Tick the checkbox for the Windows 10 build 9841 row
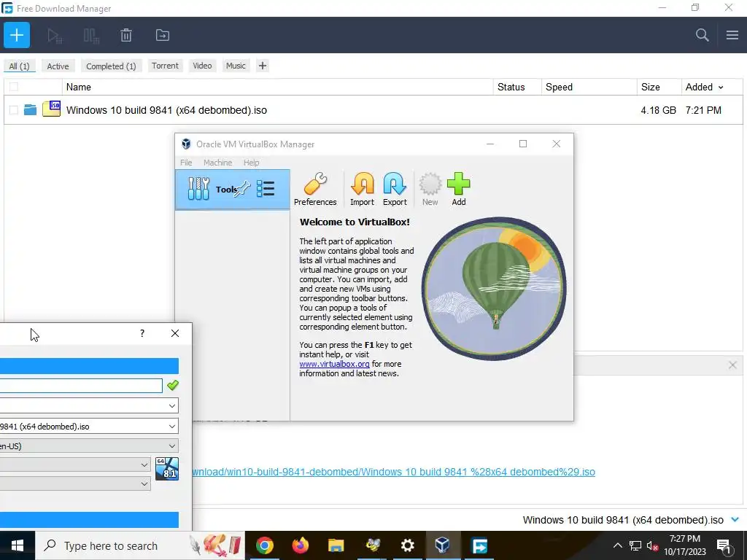The width and height of the screenshot is (747, 560). pos(14,110)
